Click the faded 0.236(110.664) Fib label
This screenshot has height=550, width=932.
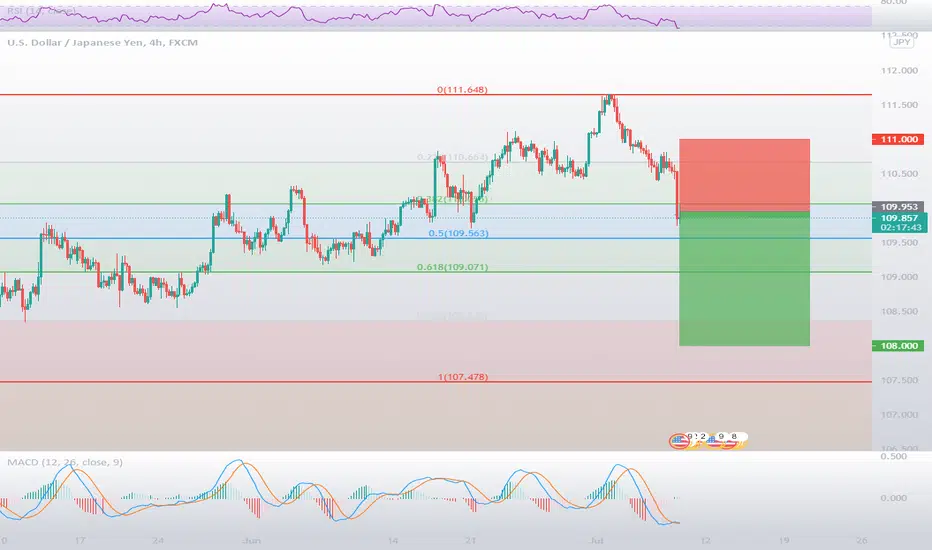[452, 157]
